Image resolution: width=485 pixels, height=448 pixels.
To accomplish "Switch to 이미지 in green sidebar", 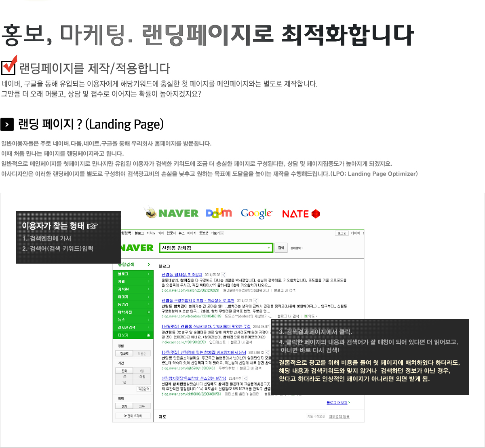I will tap(133, 297).
